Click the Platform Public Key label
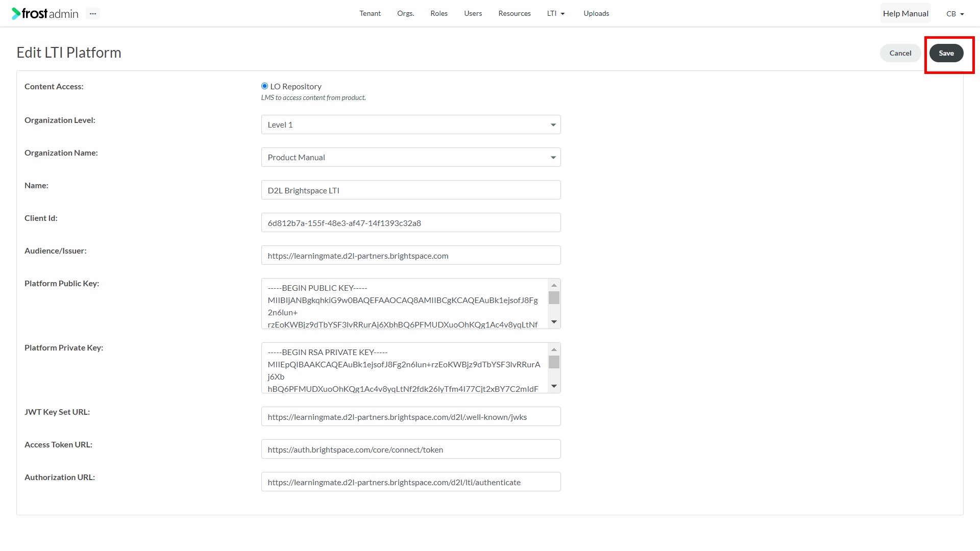The image size is (980, 551). click(62, 283)
